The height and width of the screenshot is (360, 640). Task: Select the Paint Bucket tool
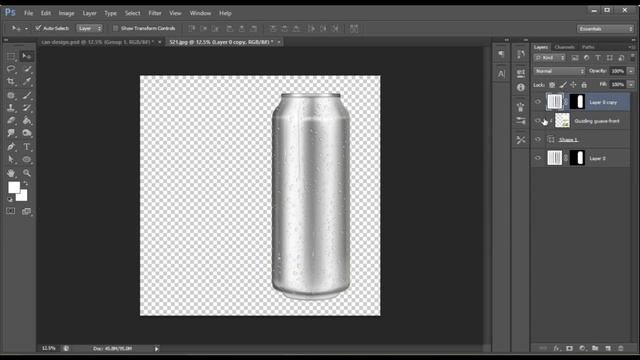27,121
